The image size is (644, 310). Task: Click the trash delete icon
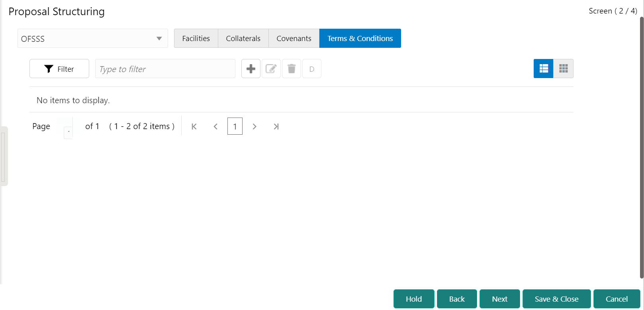(292, 69)
